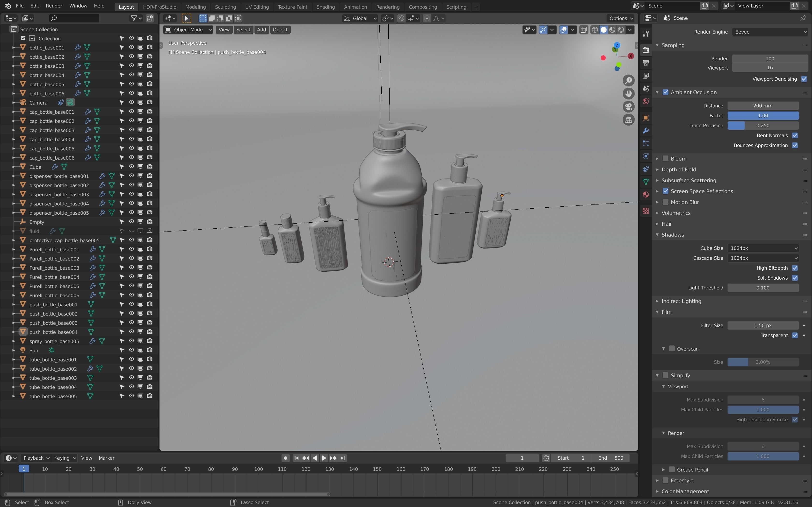Screen dimensions: 812x507
Task: Click the Add button in viewport header
Action: pos(261,30)
